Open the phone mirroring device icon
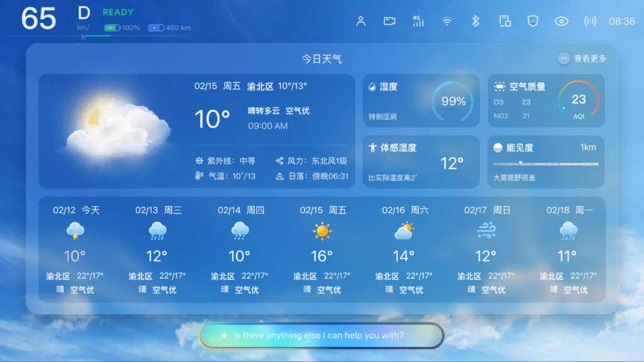This screenshot has width=644, height=362. (505, 21)
